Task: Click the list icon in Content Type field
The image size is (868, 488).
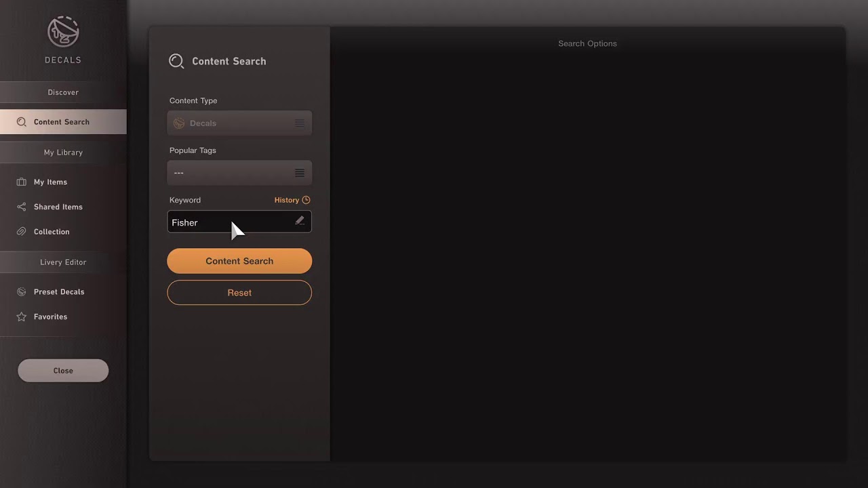Action: [299, 123]
